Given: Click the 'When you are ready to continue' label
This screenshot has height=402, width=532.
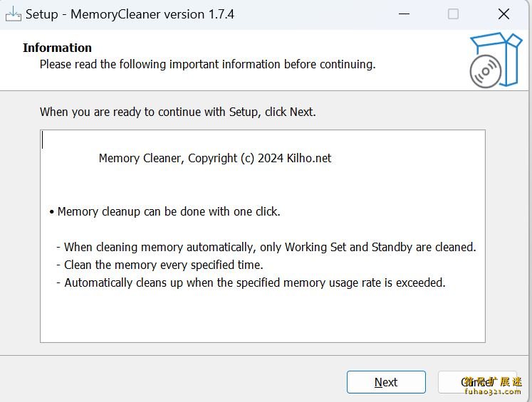Looking at the screenshot, I should 177,112.
